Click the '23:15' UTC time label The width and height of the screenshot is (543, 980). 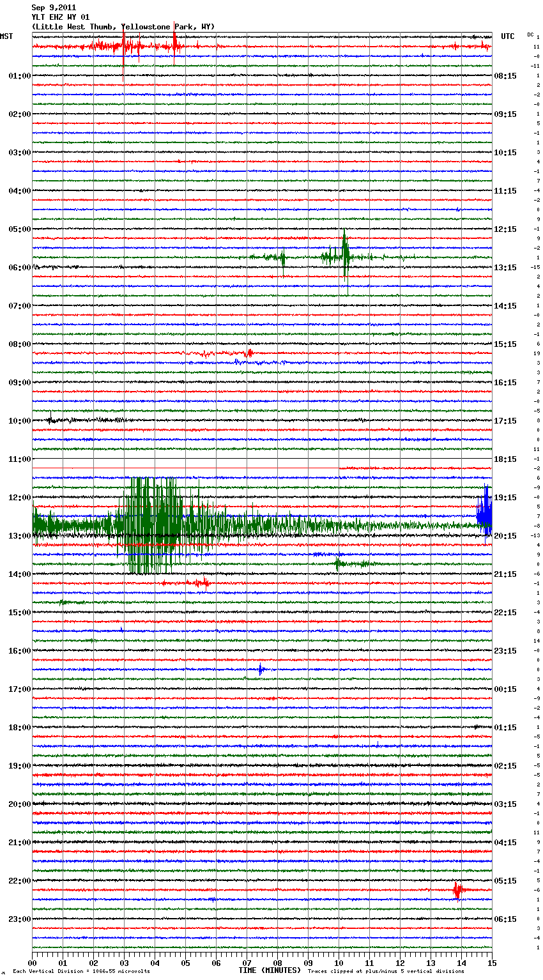(505, 651)
